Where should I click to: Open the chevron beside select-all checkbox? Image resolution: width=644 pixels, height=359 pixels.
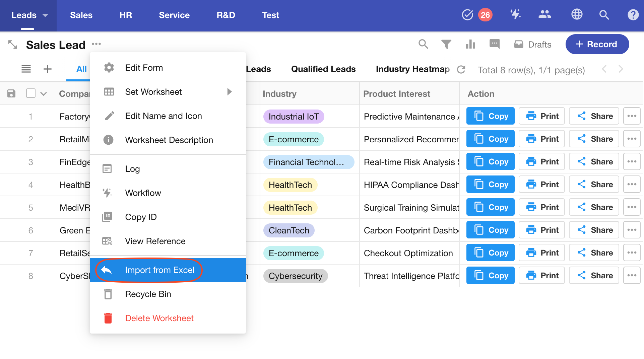[x=44, y=94]
